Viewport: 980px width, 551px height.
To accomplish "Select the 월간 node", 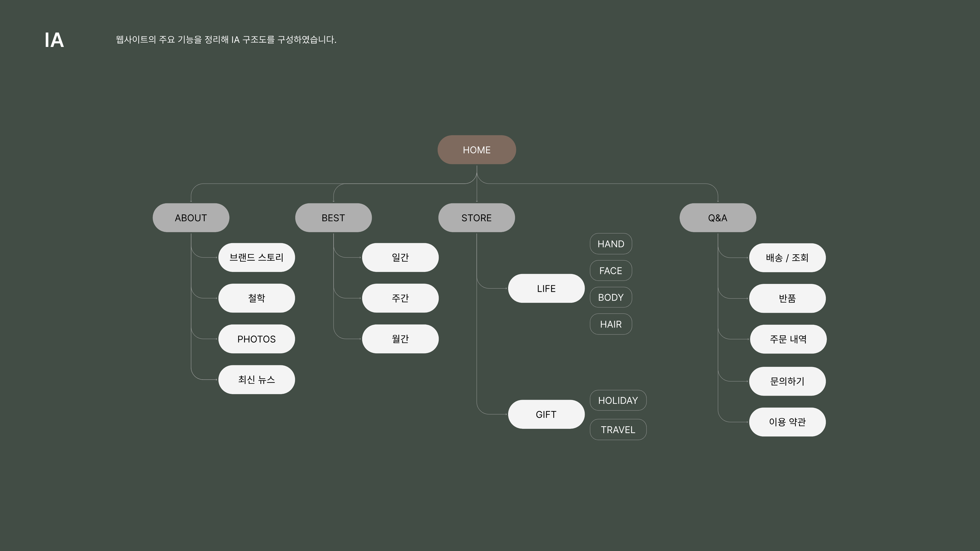I will [x=400, y=339].
